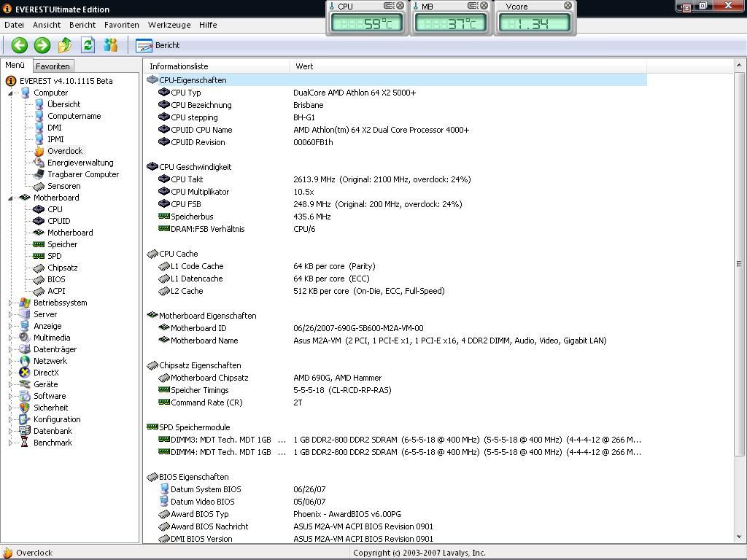Click the Speicher memory icon in tree
Viewport: 747px width, 560px height.
(39, 244)
